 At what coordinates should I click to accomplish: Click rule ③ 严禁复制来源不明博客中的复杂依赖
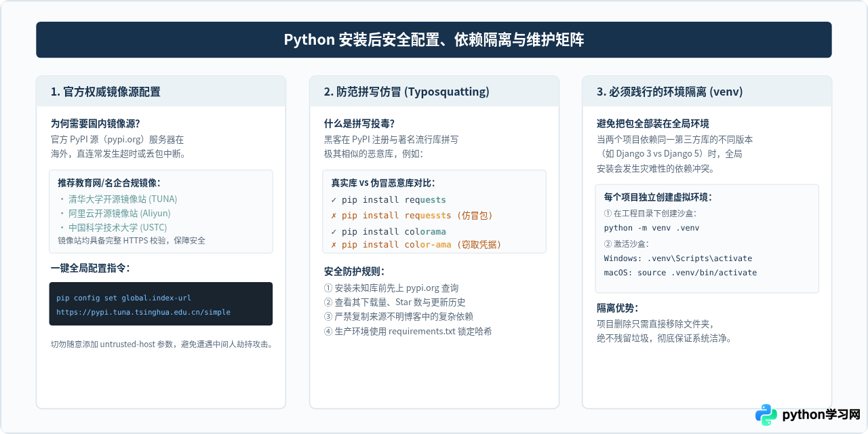(x=399, y=317)
